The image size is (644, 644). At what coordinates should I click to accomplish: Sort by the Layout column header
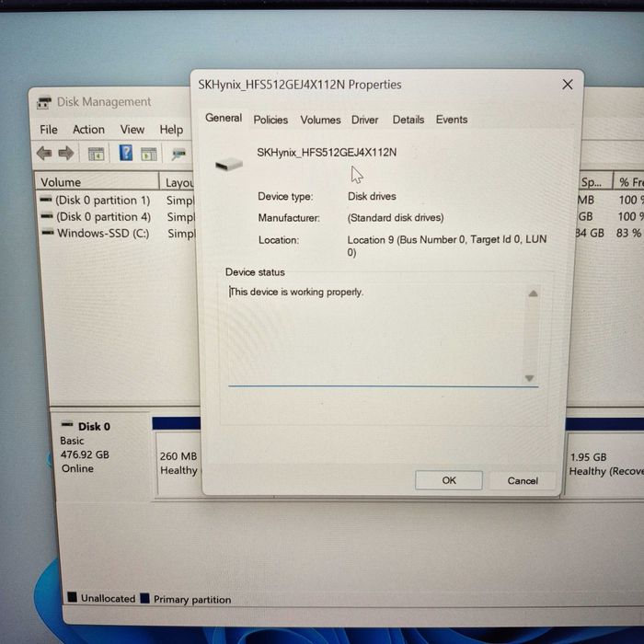pyautogui.click(x=178, y=182)
